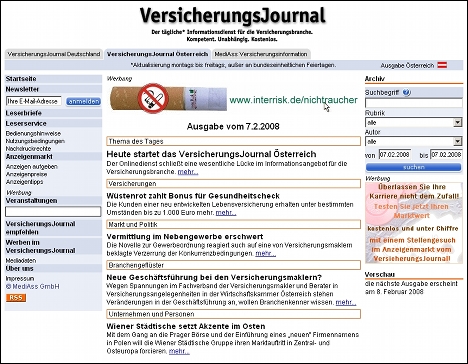This screenshot has height=364, width=468.
Task: Click the suchen archive search button
Action: 414,167
